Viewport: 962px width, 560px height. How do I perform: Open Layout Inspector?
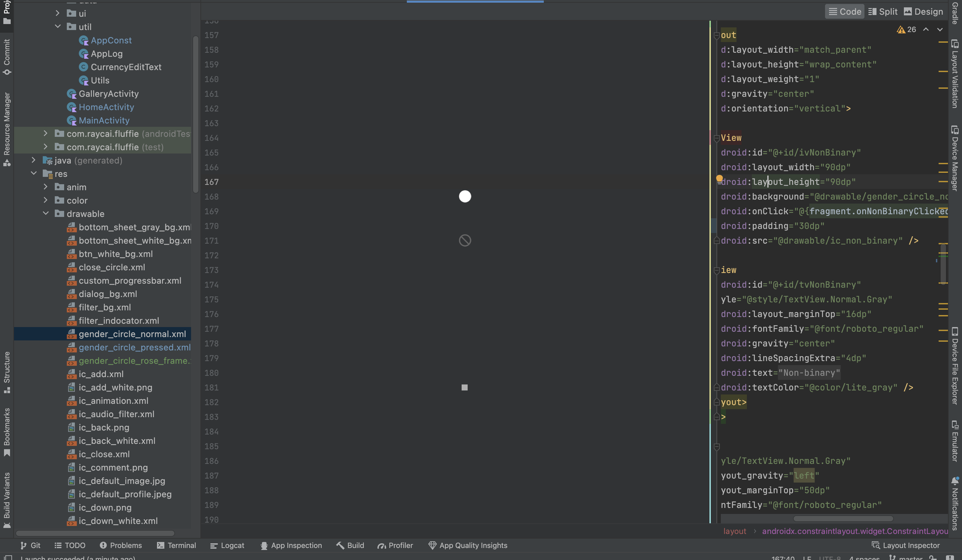[x=906, y=546]
